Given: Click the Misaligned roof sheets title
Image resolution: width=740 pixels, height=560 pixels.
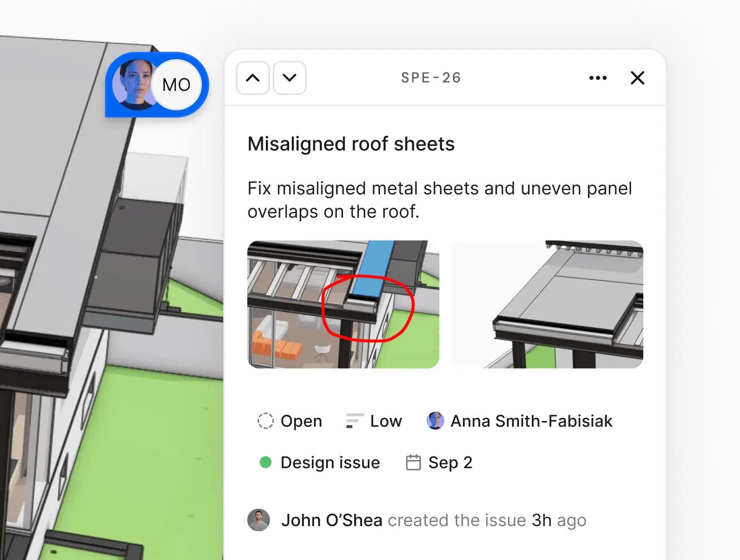Looking at the screenshot, I should pyautogui.click(x=350, y=144).
